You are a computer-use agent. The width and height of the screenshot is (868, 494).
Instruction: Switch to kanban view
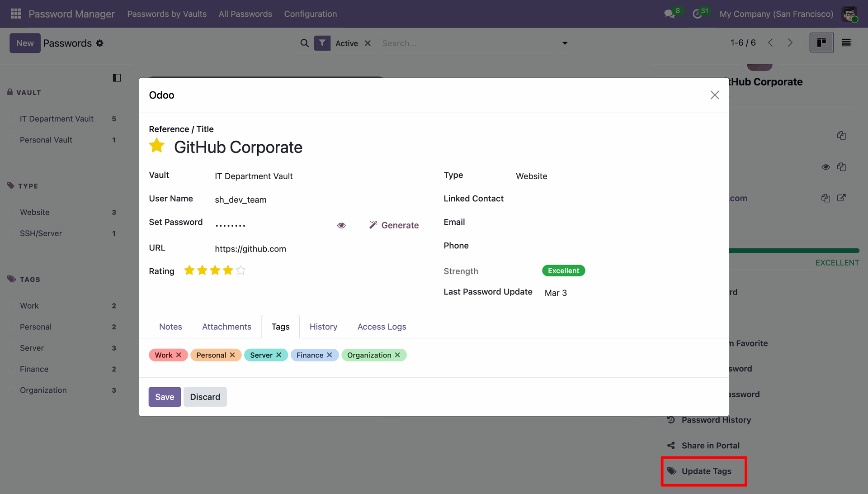pos(821,43)
